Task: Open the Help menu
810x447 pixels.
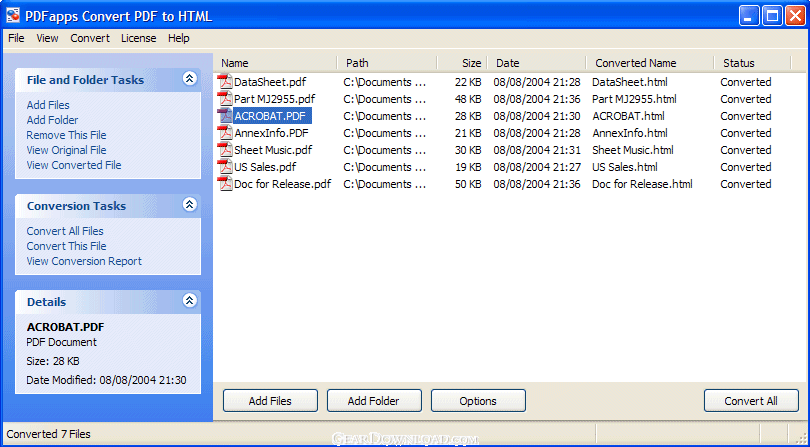Action: pyautogui.click(x=179, y=38)
